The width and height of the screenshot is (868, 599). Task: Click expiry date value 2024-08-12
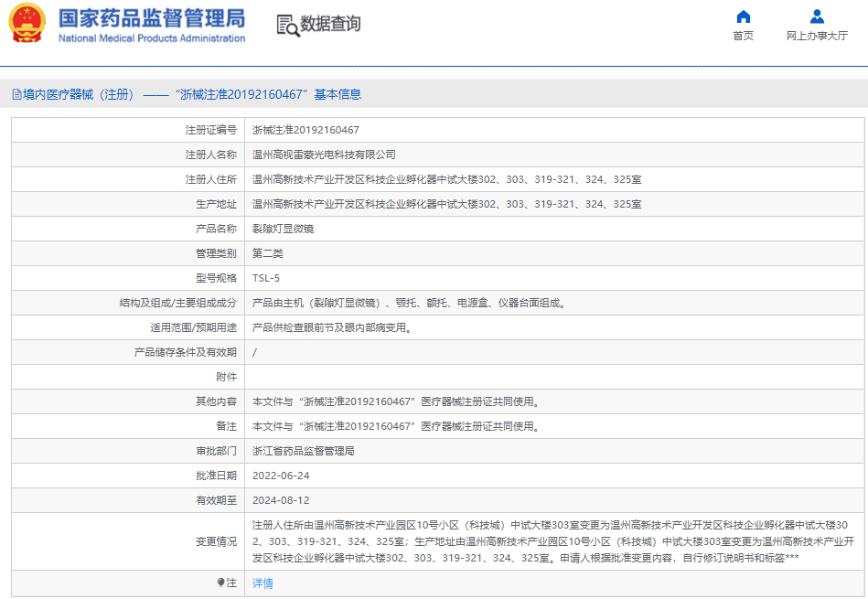tap(281, 500)
